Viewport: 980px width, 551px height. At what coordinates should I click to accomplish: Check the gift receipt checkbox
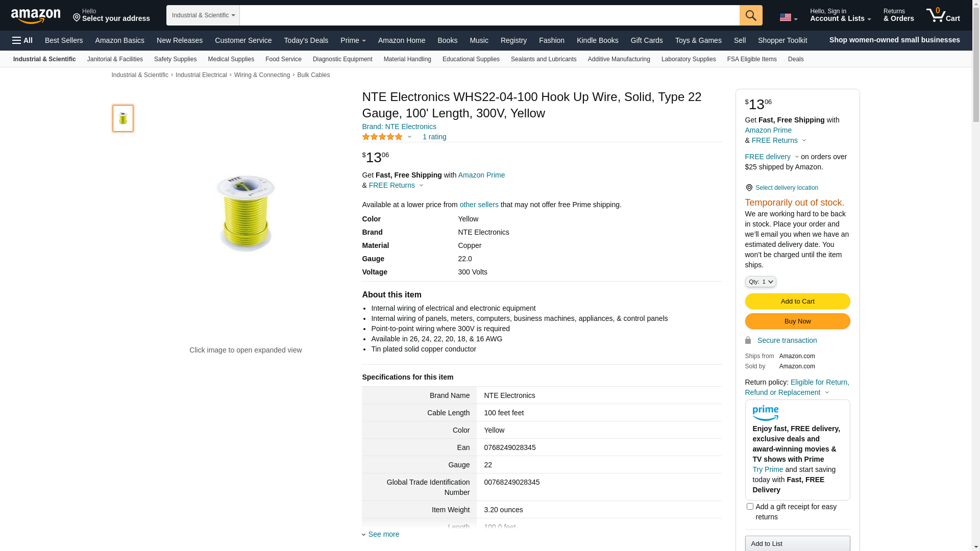click(x=750, y=507)
